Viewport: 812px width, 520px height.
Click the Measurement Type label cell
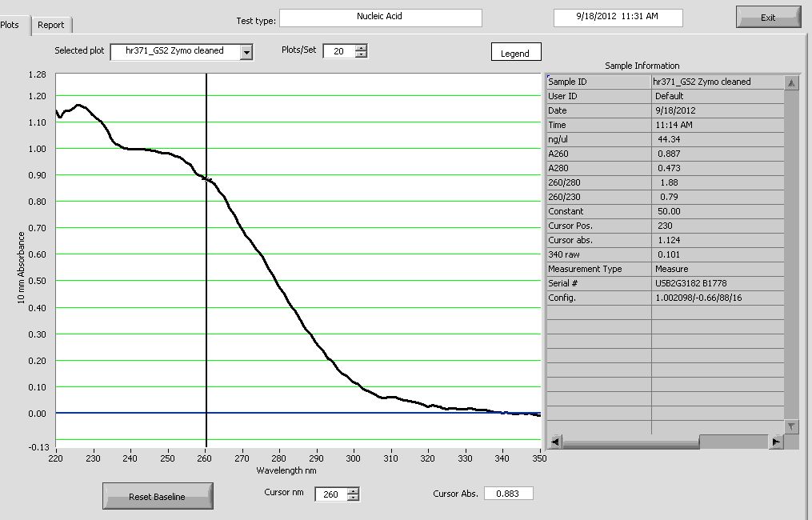click(598, 270)
